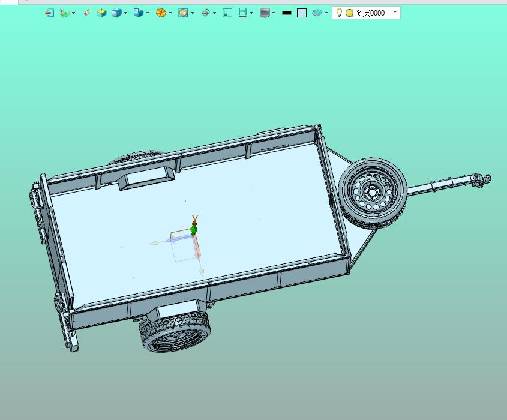Click the brush/eraser icon in the toolbar
This screenshot has height=420, width=507.
coord(87,13)
